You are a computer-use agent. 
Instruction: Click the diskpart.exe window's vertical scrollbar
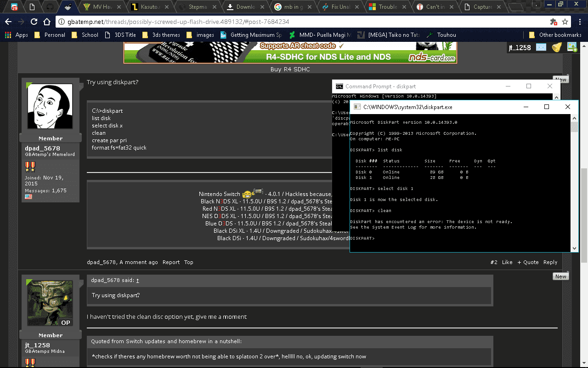click(x=574, y=183)
